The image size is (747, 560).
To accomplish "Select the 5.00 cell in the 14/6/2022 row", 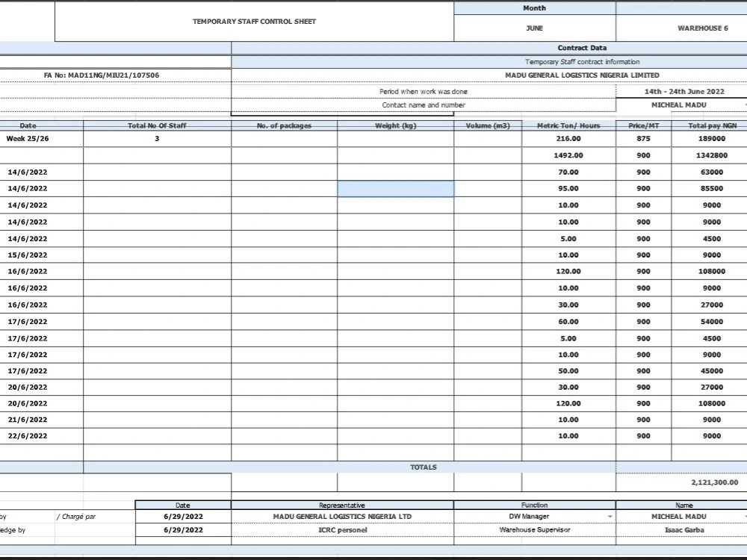I will pyautogui.click(x=568, y=239).
